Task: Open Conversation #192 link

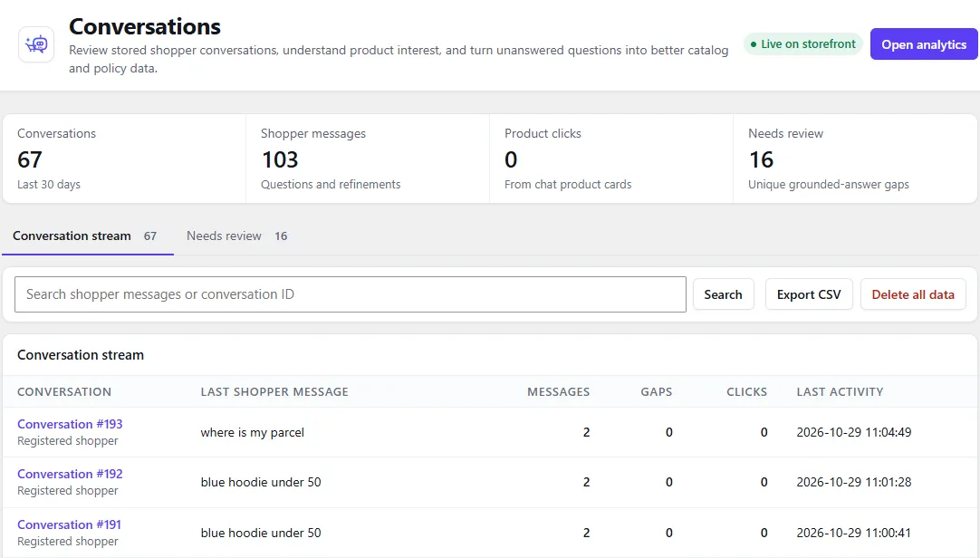Action: (x=70, y=474)
